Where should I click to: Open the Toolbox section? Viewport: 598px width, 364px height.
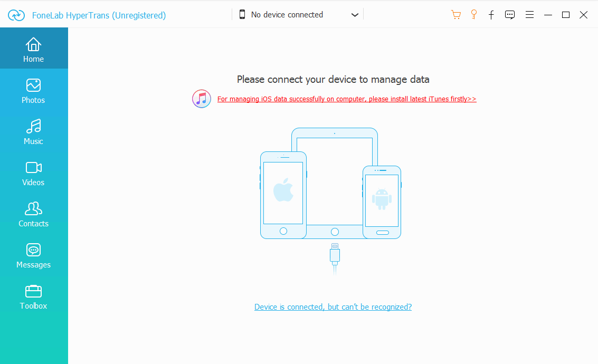click(34, 296)
